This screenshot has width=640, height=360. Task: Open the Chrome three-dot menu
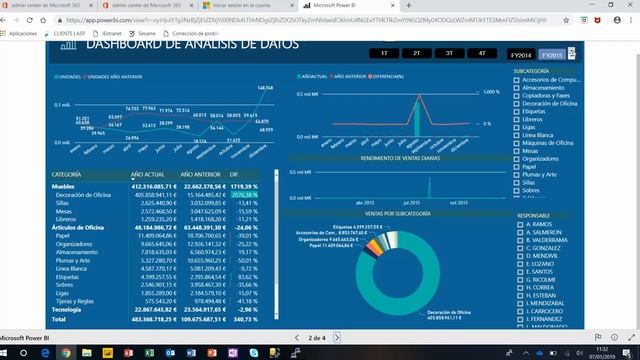click(631, 20)
